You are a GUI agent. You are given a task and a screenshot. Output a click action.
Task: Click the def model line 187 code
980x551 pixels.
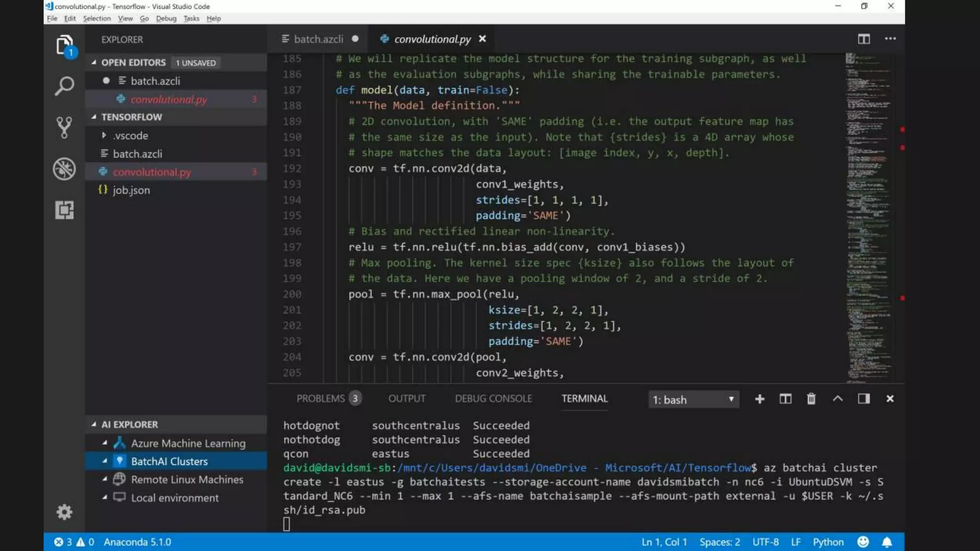tap(427, 90)
